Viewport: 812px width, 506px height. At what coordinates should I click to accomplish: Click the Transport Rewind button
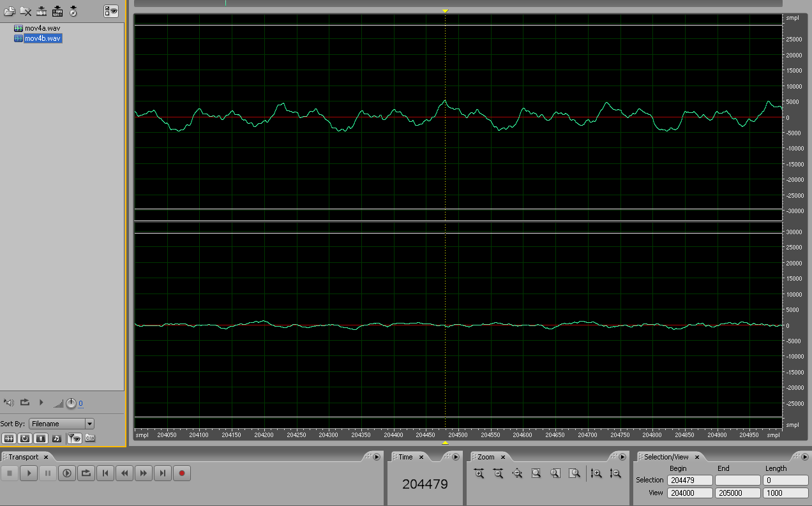124,473
